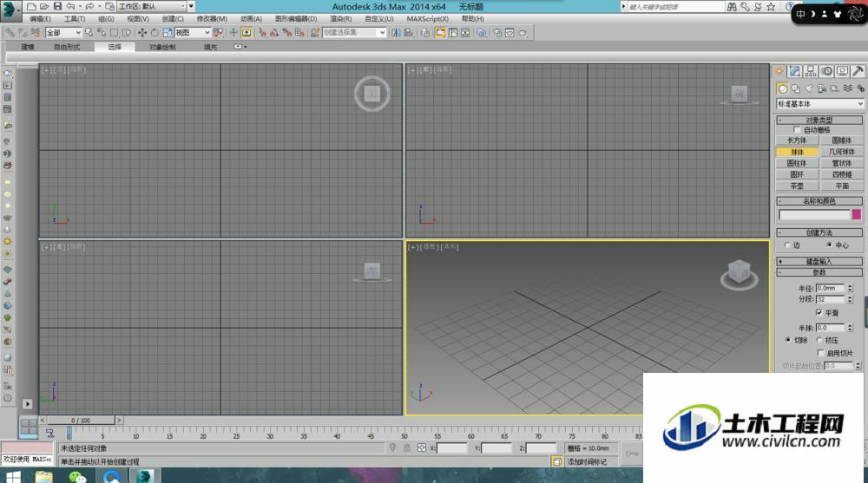
Task: Open the 全部 selection filter dropdown
Action: click(63, 33)
